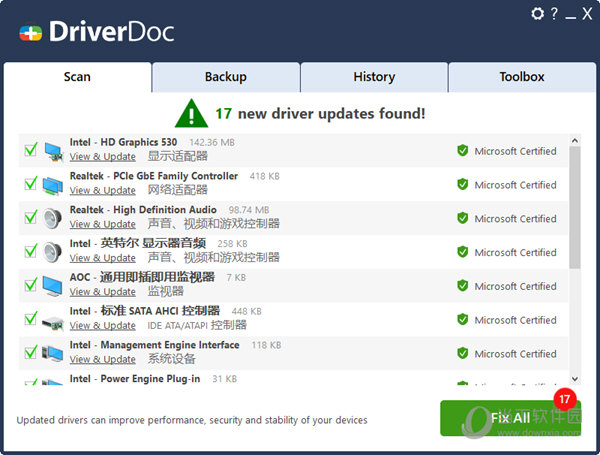This screenshot has height=455, width=600.
Task: Click the Realtek High Definition Audio speaker icon
Action: pos(52,219)
